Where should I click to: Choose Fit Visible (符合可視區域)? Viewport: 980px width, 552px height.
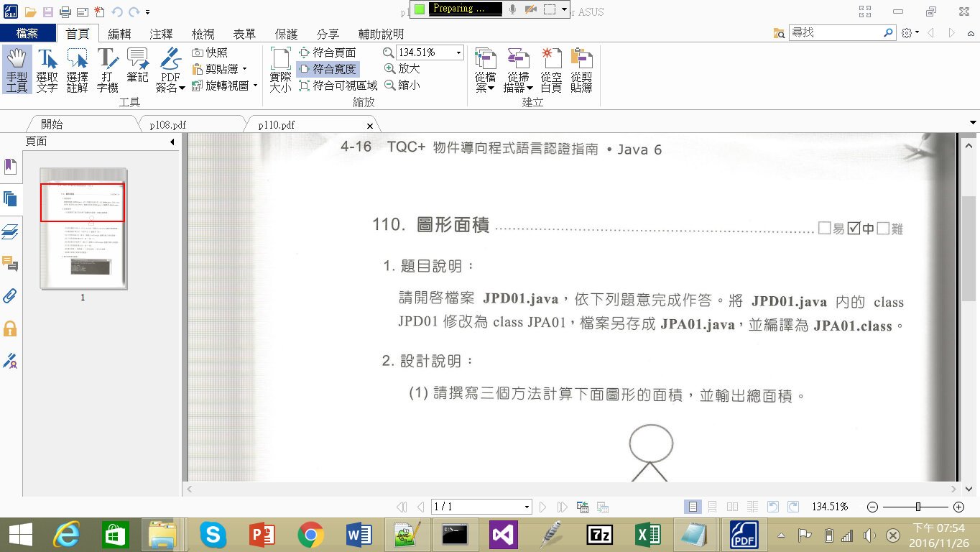pyautogui.click(x=338, y=85)
